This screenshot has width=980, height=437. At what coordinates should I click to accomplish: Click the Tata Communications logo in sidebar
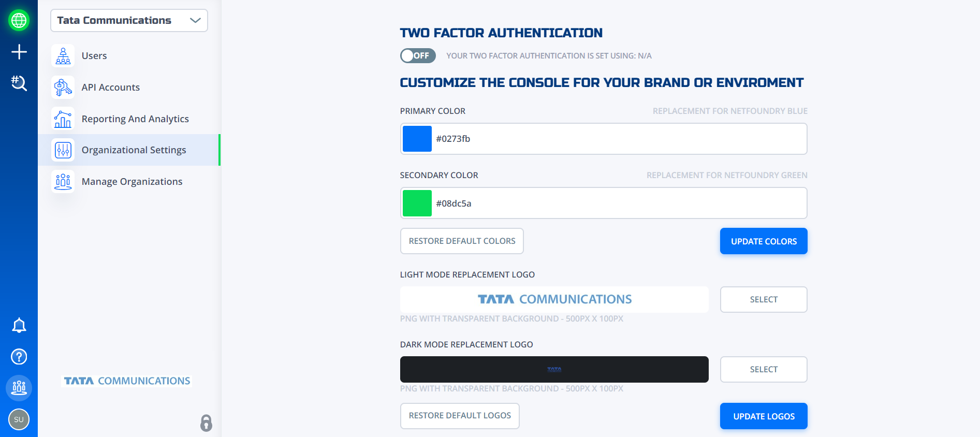(x=127, y=381)
